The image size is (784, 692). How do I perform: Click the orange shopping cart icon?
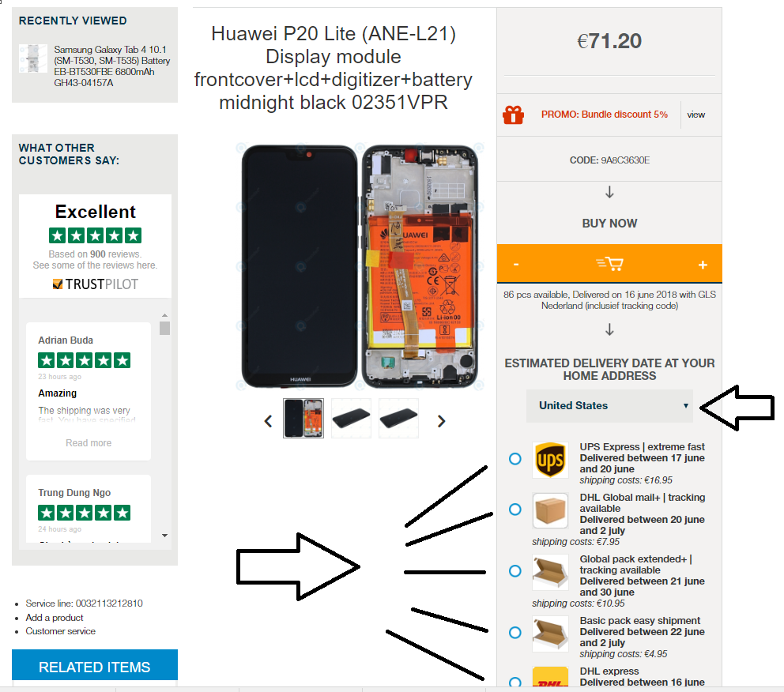point(609,263)
